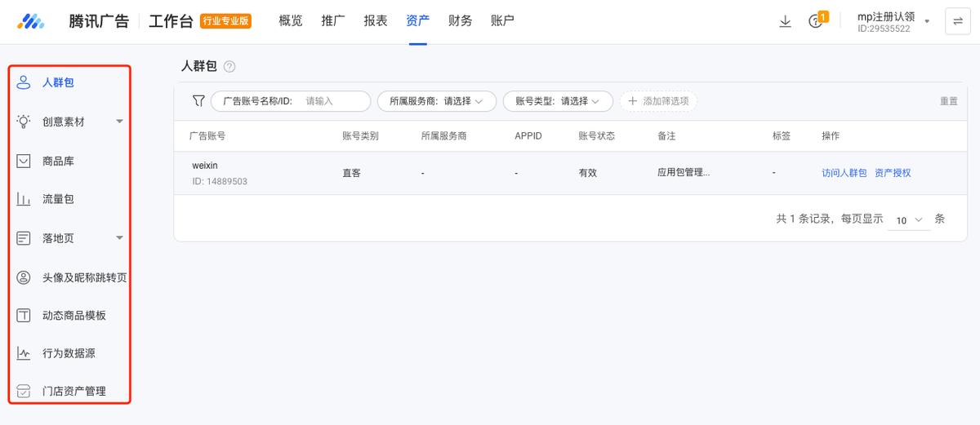The height and width of the screenshot is (425, 980).
Task: Click the 标签 column header
Action: coord(782,135)
